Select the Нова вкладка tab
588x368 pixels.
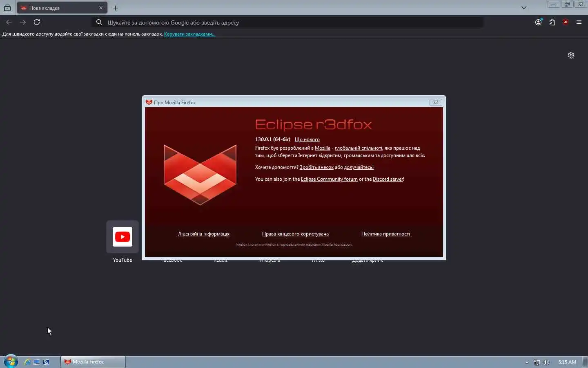(62, 8)
